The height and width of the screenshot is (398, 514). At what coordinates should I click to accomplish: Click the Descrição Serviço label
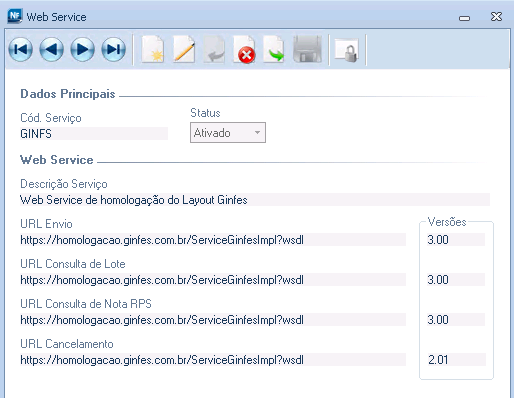(x=64, y=184)
